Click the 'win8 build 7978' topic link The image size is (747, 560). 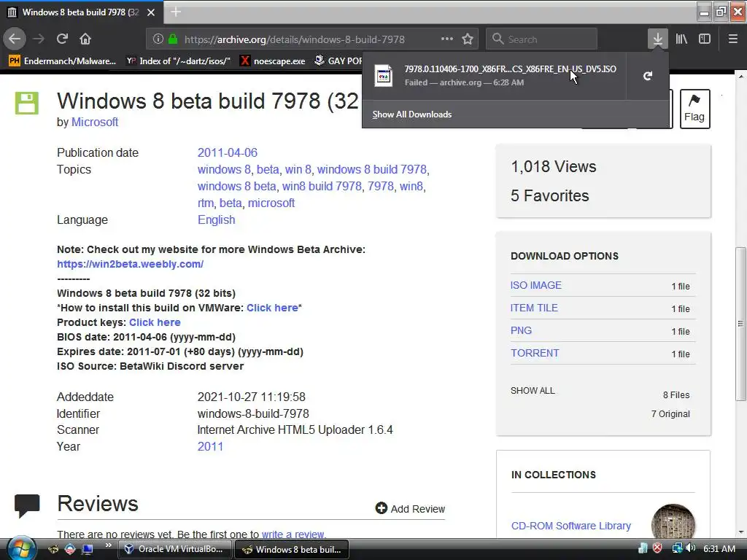tap(322, 186)
